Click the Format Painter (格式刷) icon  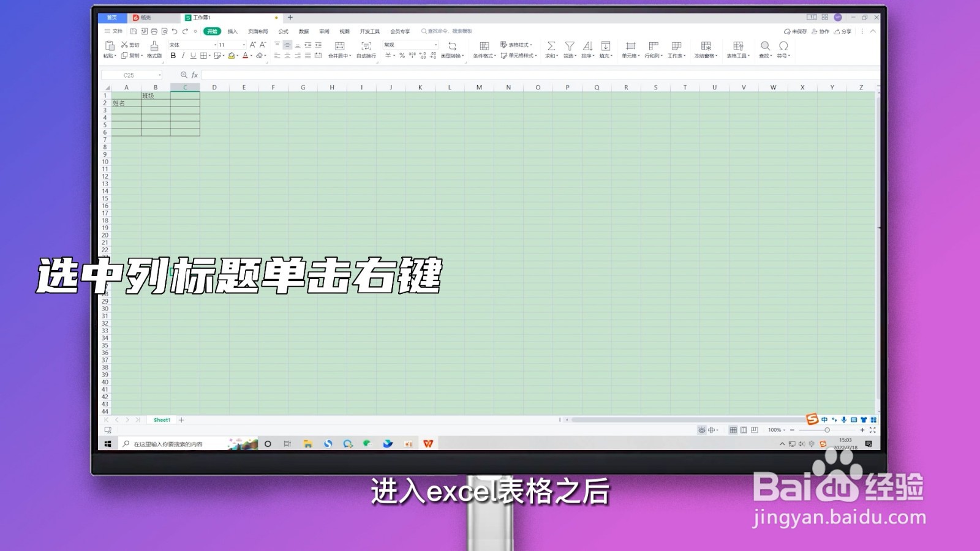[154, 46]
